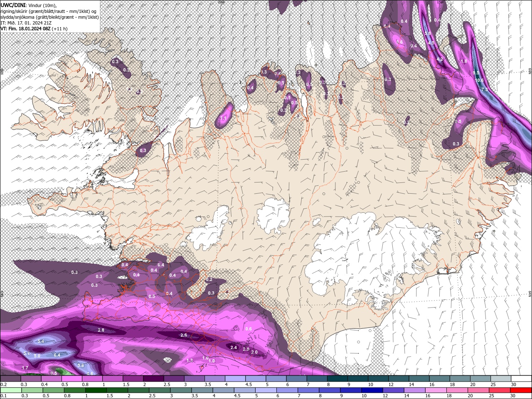
Task: Click the '0.2' label in the upper legend row
Action: tap(3, 384)
